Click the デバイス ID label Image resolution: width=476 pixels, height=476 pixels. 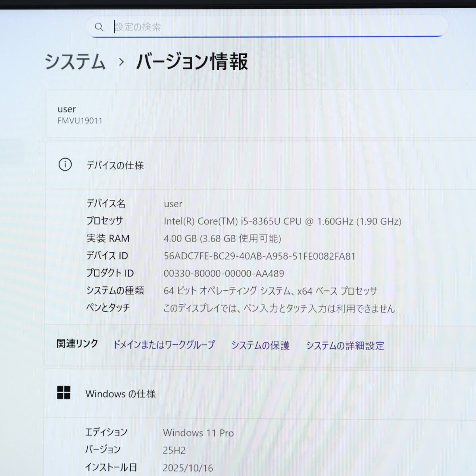pyautogui.click(x=107, y=256)
